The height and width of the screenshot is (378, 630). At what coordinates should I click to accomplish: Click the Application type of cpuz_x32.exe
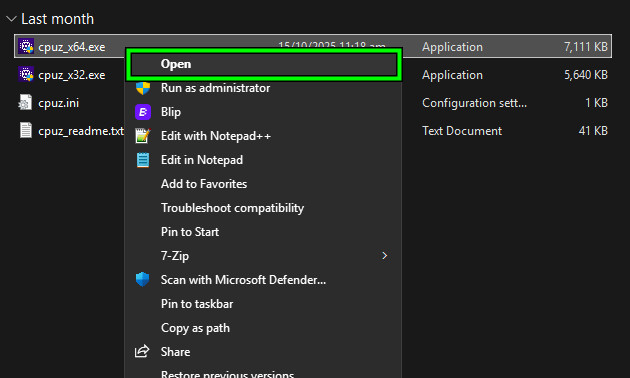click(x=452, y=75)
